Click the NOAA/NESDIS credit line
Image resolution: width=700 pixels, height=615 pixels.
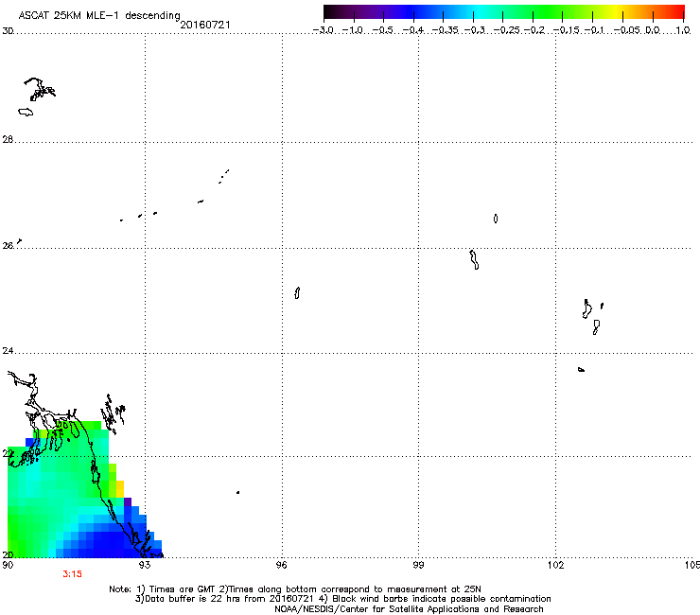(x=409, y=609)
